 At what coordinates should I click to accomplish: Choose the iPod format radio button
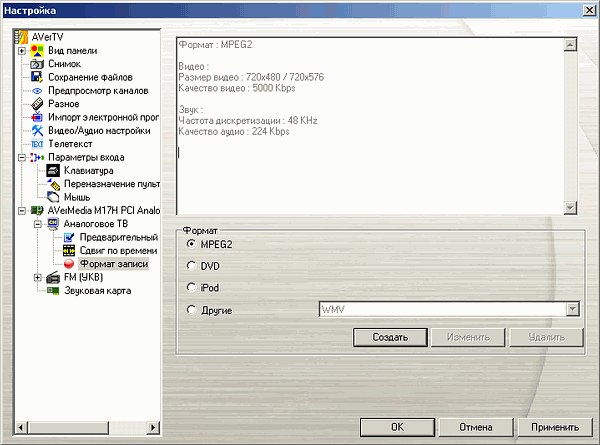click(192, 288)
